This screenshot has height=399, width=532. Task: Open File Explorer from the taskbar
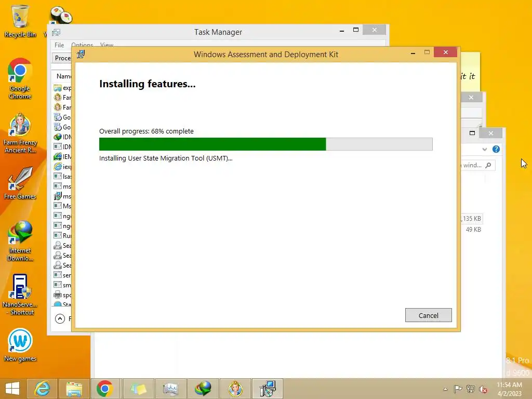tap(74, 389)
